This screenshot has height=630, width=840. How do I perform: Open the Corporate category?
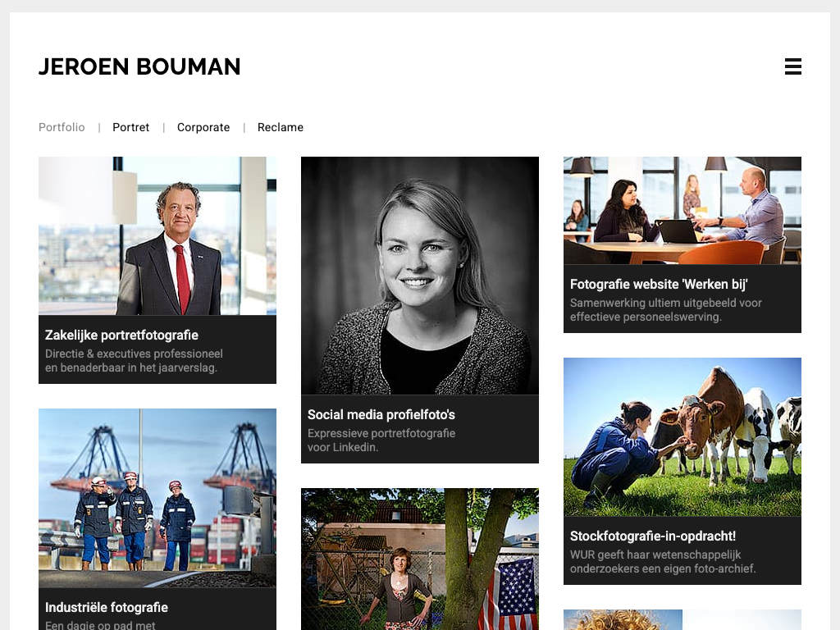203,127
